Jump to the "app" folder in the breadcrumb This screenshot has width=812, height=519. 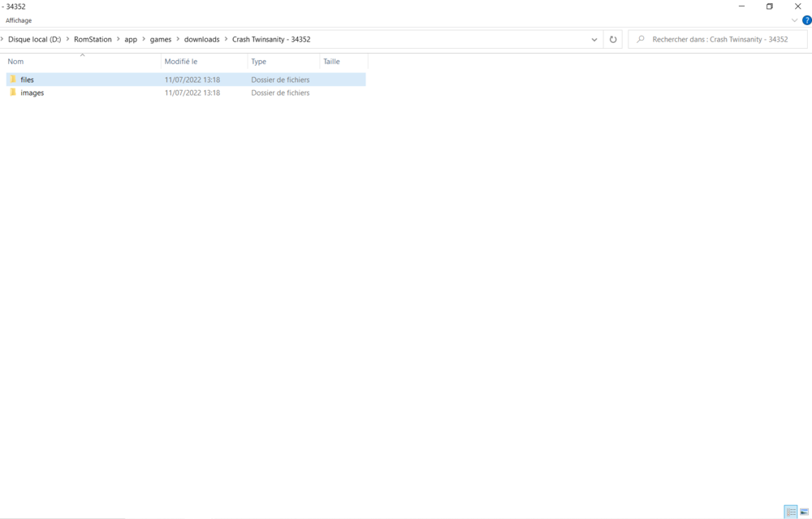pyautogui.click(x=131, y=39)
